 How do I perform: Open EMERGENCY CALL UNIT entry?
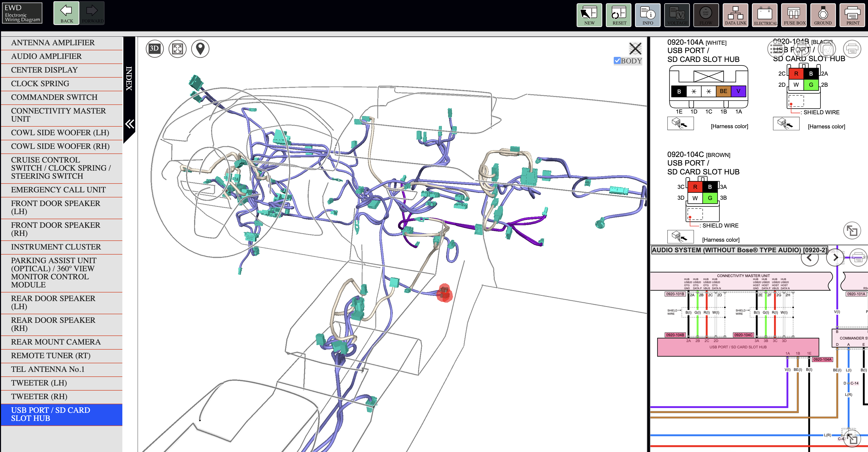pos(62,190)
